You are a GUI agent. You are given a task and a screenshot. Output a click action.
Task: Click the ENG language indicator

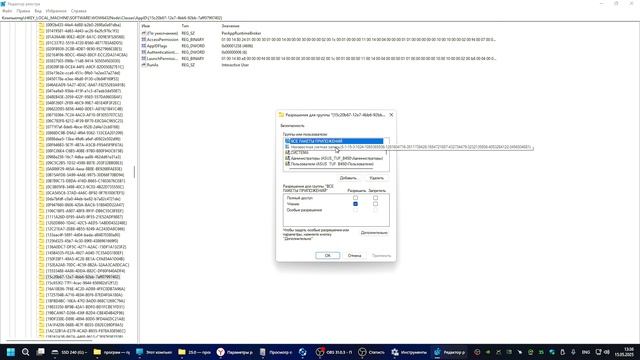586,352
